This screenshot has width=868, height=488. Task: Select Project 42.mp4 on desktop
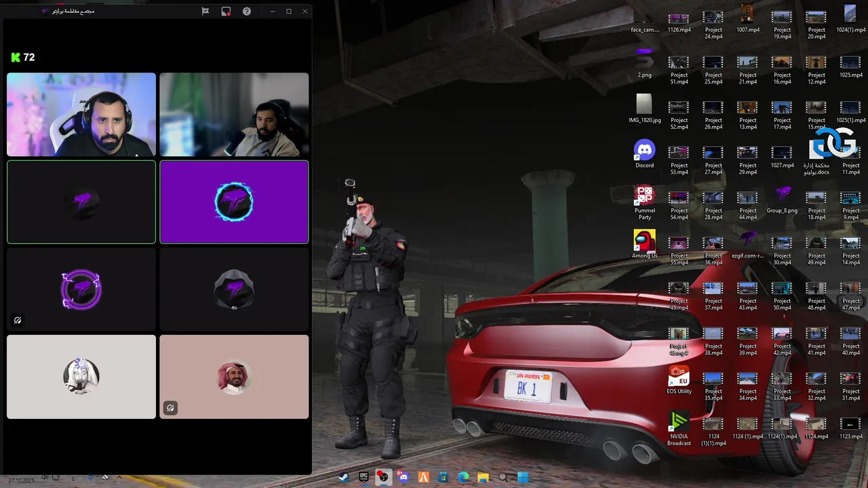tap(782, 342)
